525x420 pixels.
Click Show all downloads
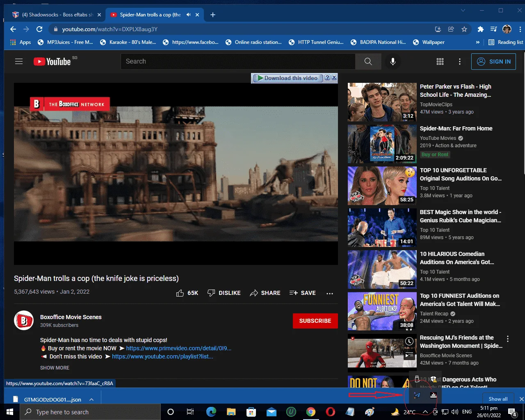(498, 399)
